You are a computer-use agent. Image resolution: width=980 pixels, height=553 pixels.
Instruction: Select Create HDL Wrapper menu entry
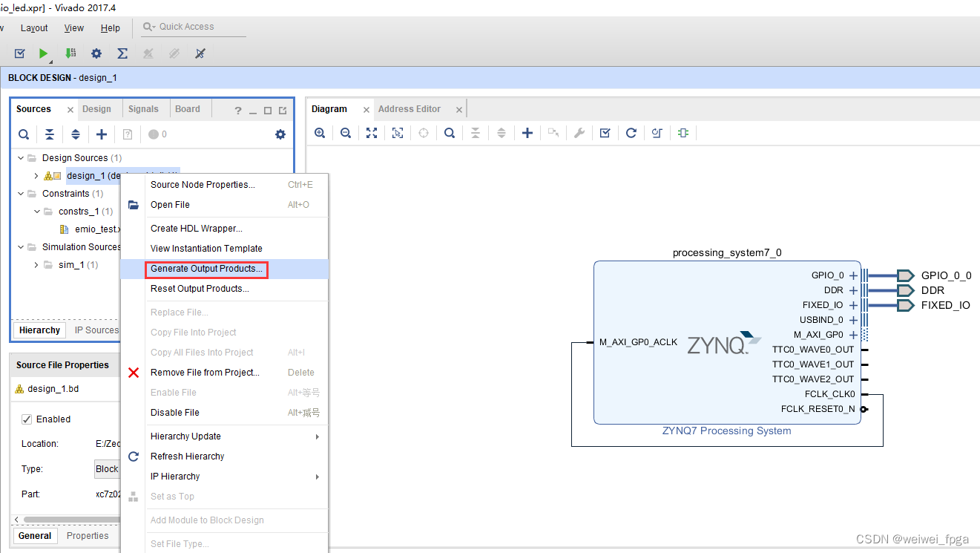tap(224, 229)
